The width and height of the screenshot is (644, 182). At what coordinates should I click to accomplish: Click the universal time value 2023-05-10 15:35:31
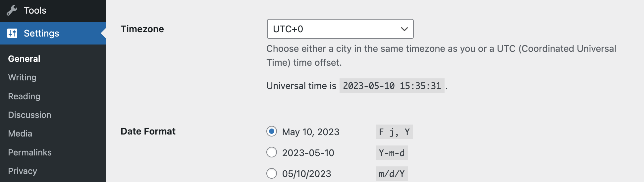click(x=392, y=86)
